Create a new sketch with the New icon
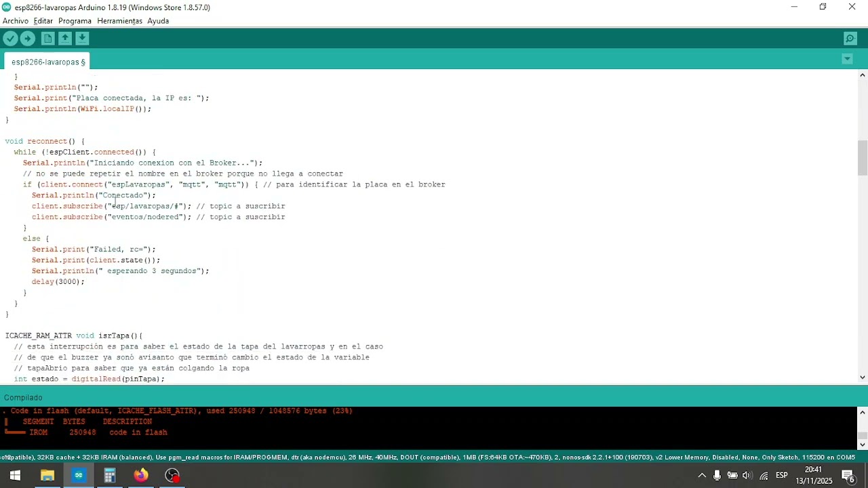This screenshot has height=488, width=868. 47,39
